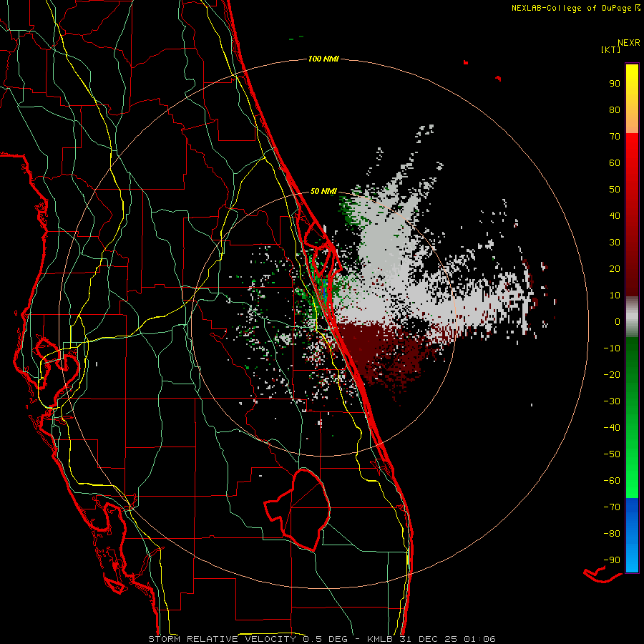The height and width of the screenshot is (644, 644).
Task: Click the -50 value on velocity scale
Action: [x=612, y=454]
